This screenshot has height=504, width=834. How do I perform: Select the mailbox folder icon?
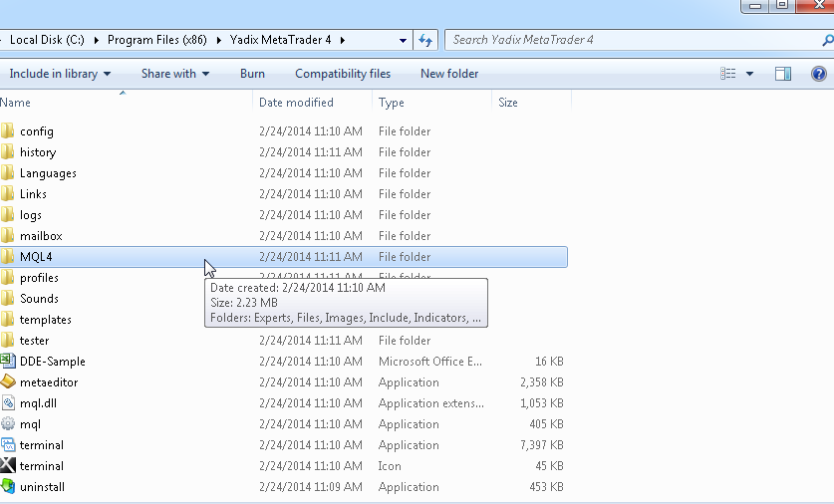[7, 235]
